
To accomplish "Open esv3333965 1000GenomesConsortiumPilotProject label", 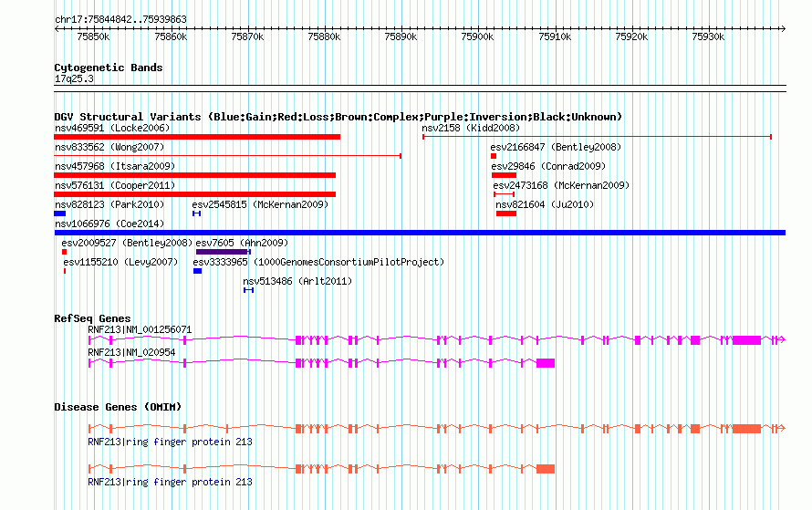I will pyautogui.click(x=319, y=262).
